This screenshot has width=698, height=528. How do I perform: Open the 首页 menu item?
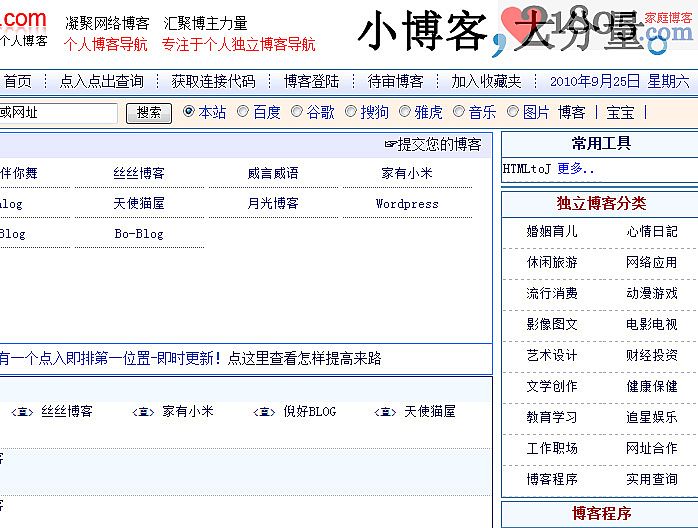coord(18,81)
